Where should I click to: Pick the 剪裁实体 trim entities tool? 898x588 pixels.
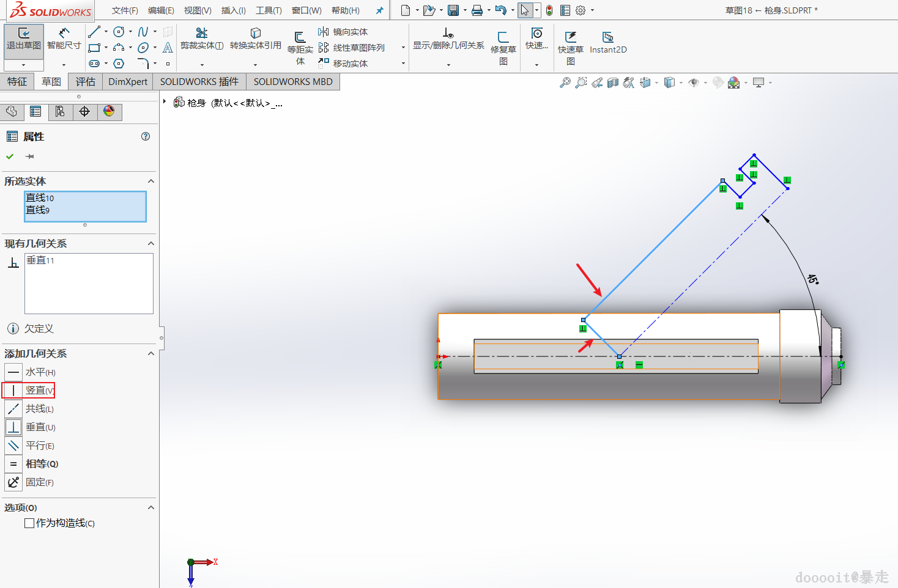coord(201,34)
